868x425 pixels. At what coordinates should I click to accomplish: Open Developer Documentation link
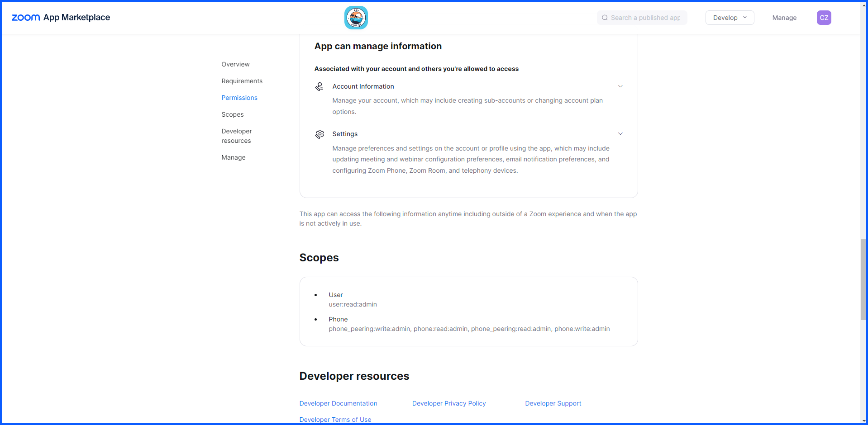pos(338,403)
